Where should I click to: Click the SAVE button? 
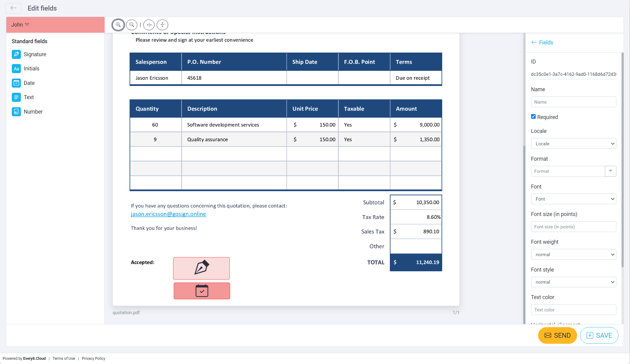point(599,335)
